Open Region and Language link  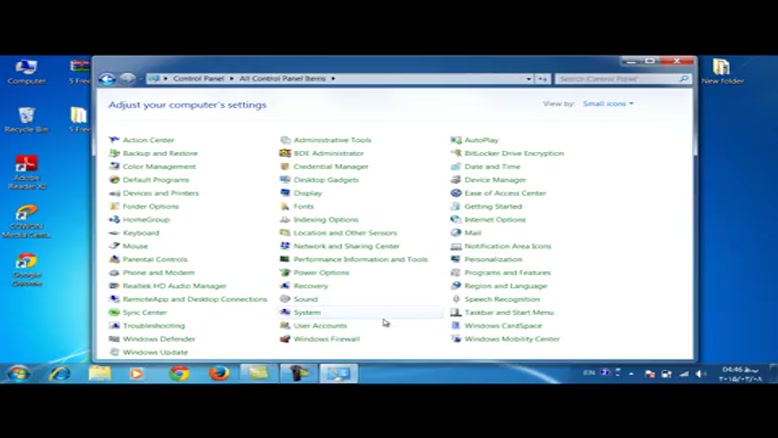(506, 286)
